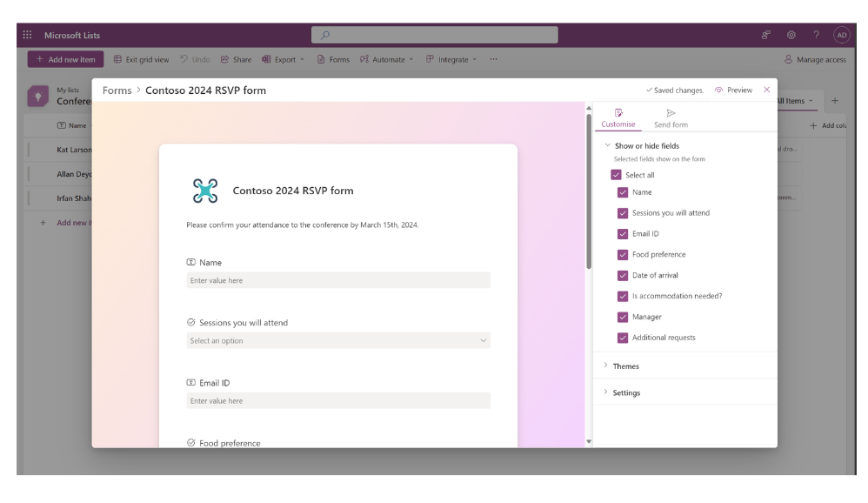Click the add view plus icon
Screen dimensions: 868x503
pyautogui.click(x=835, y=101)
